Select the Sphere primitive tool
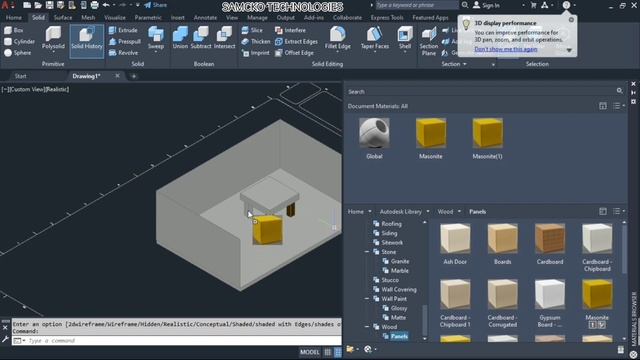 [17, 53]
